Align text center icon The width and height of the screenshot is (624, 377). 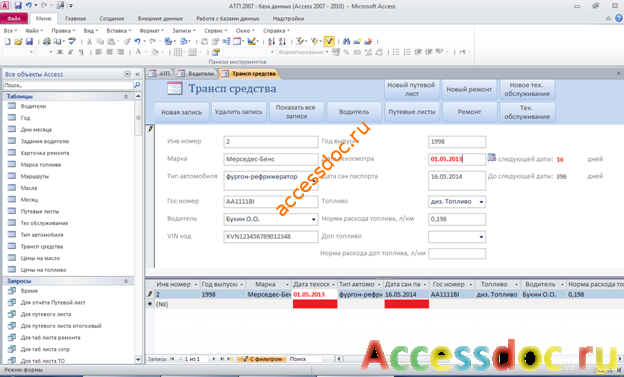tap(109, 52)
